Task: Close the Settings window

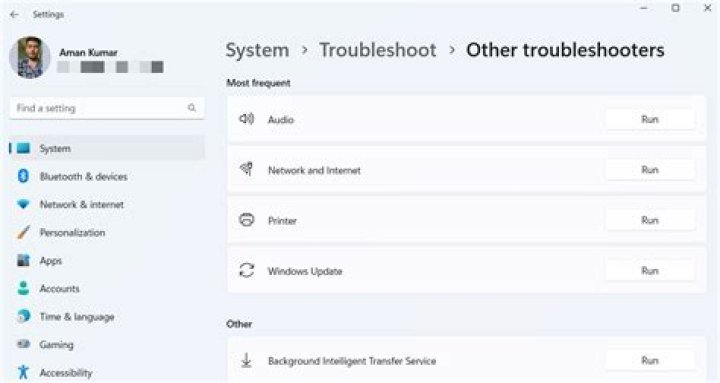Action: (708, 8)
